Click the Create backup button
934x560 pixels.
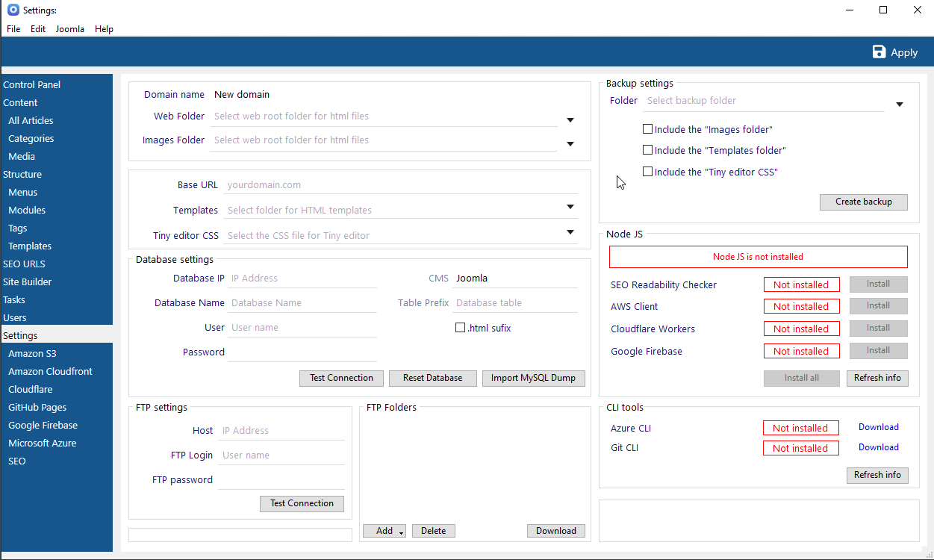(x=863, y=202)
